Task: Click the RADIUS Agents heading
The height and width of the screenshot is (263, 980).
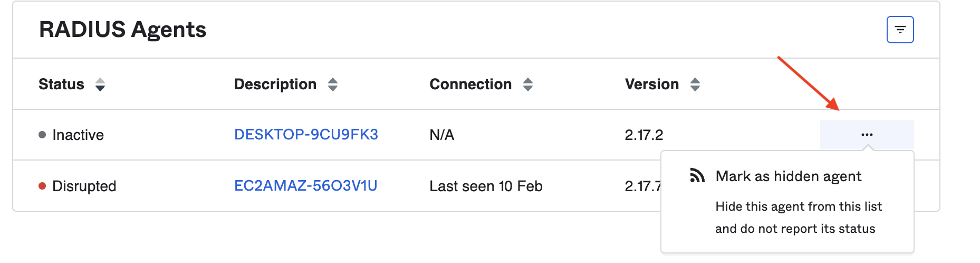Action: pos(122,30)
